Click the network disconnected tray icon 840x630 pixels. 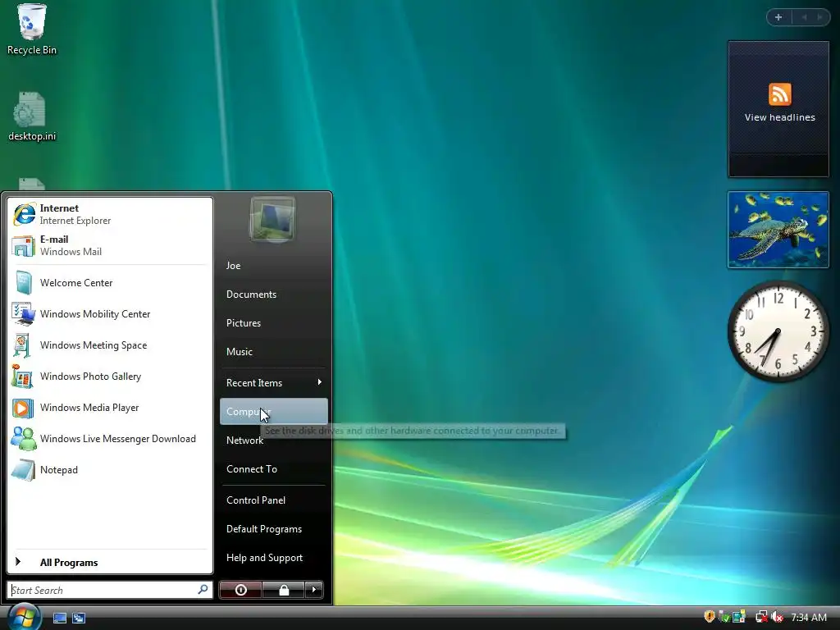(760, 617)
